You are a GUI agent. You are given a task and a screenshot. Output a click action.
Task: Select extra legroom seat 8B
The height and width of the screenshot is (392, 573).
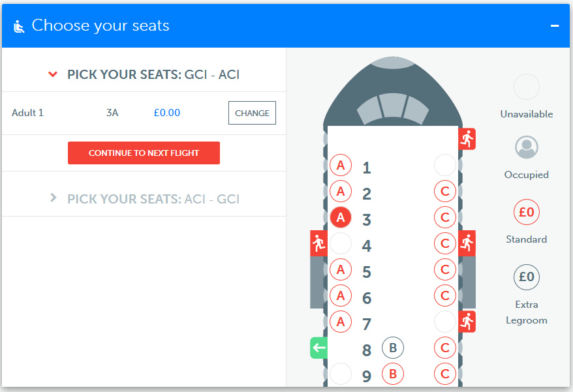click(393, 348)
